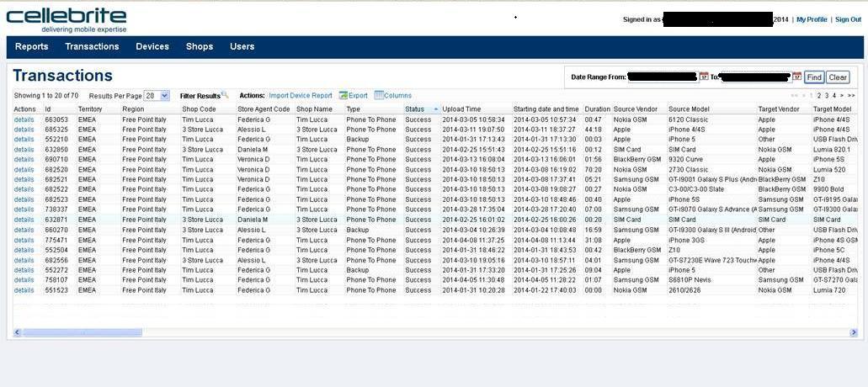
Task: Open details for transaction 663053
Action: 24,119
